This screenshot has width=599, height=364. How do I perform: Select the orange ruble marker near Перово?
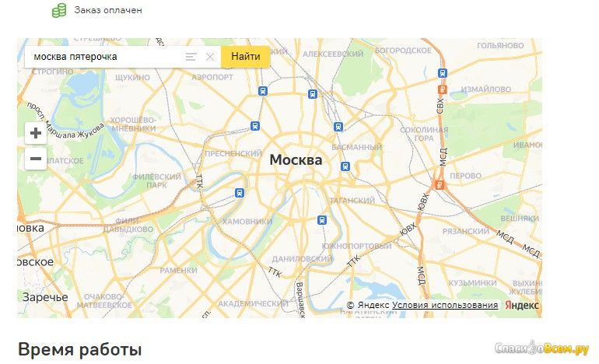(440, 185)
